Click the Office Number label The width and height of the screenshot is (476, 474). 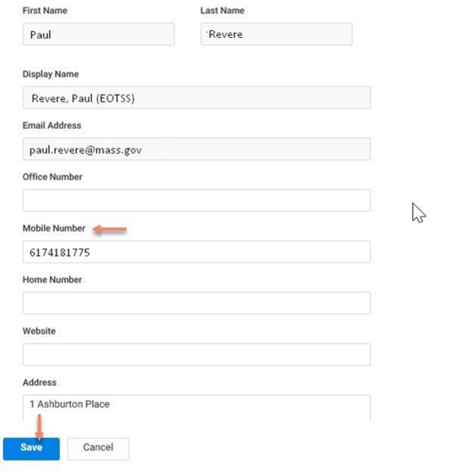[x=52, y=177]
